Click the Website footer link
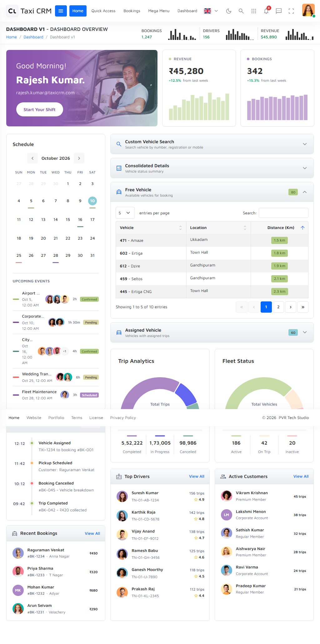This screenshot has height=644, width=320. 34,418
